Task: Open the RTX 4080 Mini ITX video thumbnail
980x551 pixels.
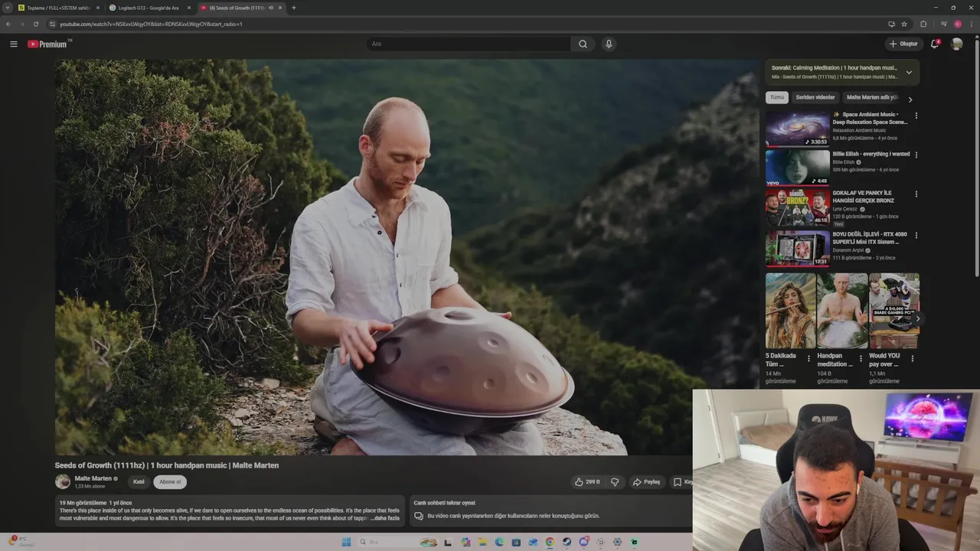Action: (x=797, y=248)
